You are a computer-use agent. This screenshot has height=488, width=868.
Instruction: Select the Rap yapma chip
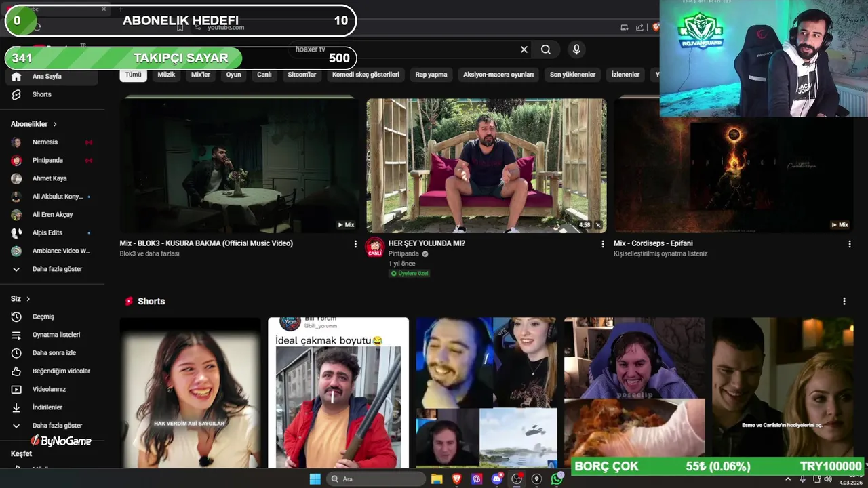431,75
